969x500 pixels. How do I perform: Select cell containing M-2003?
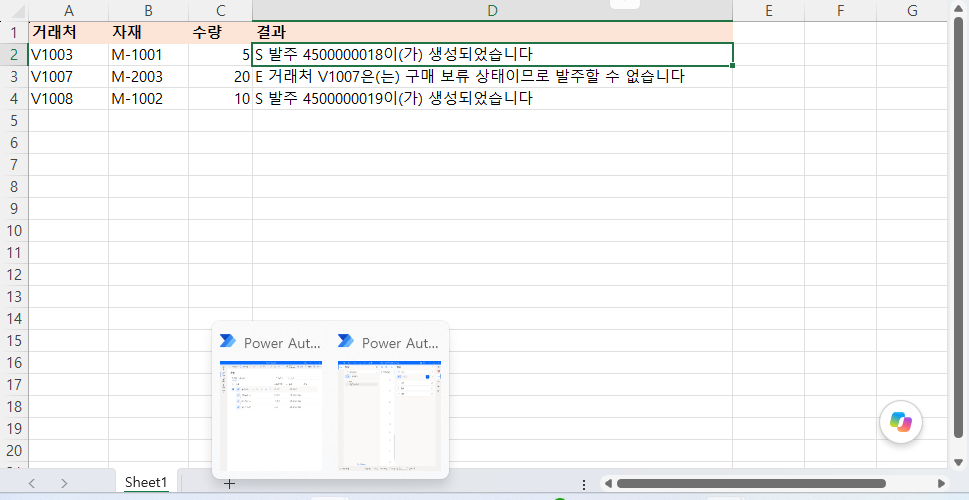pyautogui.click(x=148, y=77)
